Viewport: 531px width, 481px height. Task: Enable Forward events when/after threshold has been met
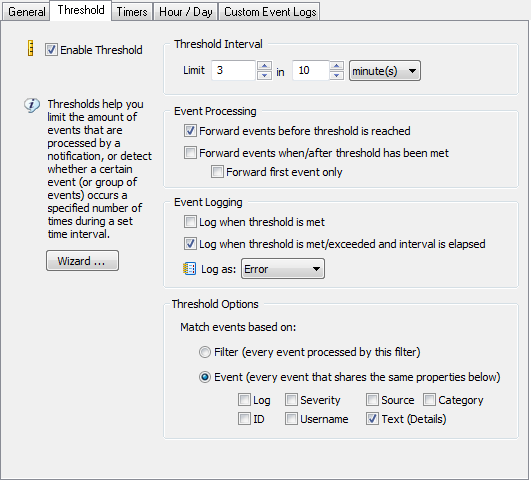coord(190,152)
